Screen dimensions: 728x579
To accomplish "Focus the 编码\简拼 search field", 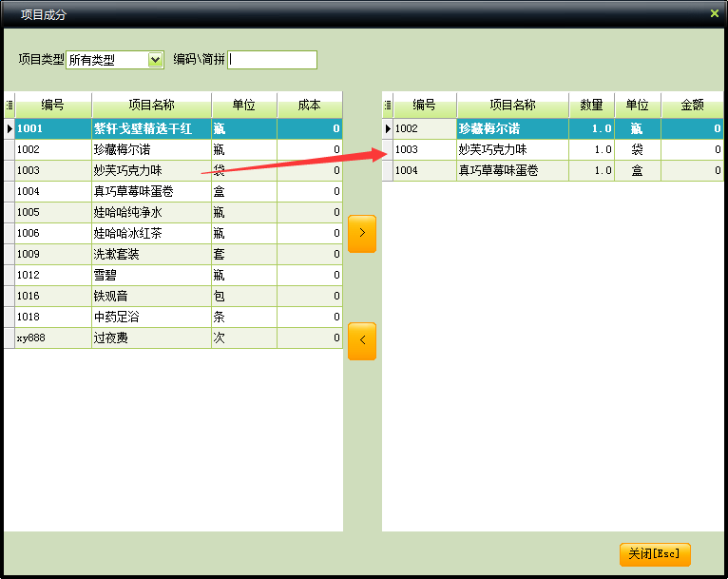I will (272, 60).
